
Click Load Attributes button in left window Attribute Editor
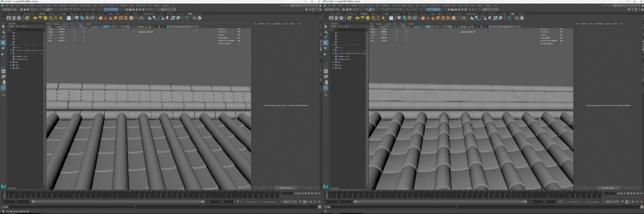(x=286, y=188)
